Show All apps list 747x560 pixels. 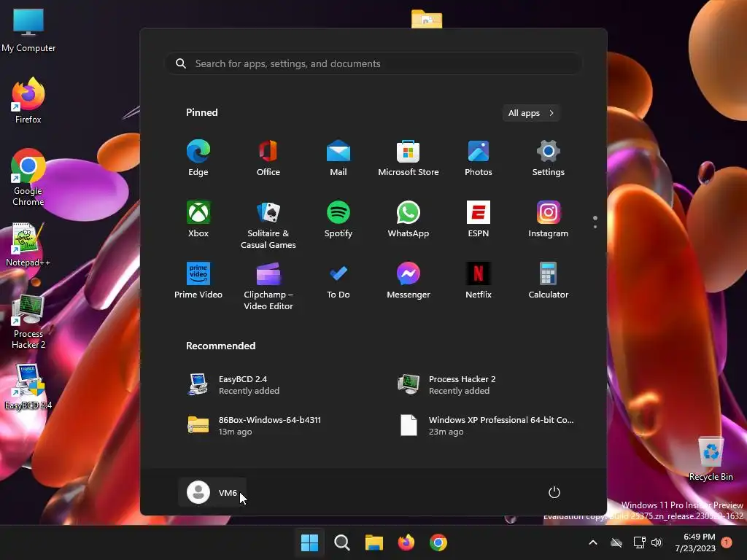[x=531, y=113]
